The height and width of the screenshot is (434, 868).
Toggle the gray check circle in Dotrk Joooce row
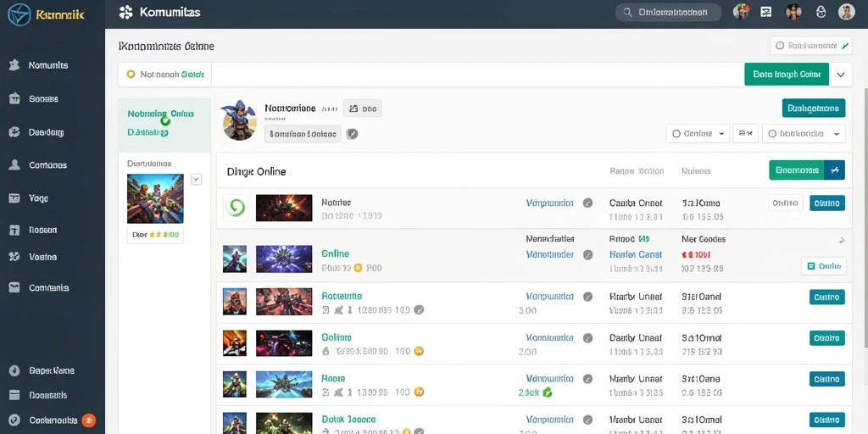click(x=588, y=420)
